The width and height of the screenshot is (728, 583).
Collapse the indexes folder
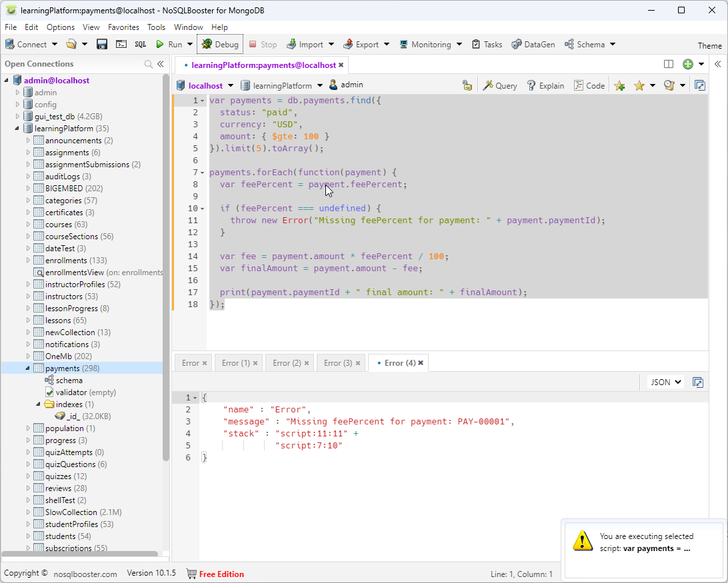point(39,404)
